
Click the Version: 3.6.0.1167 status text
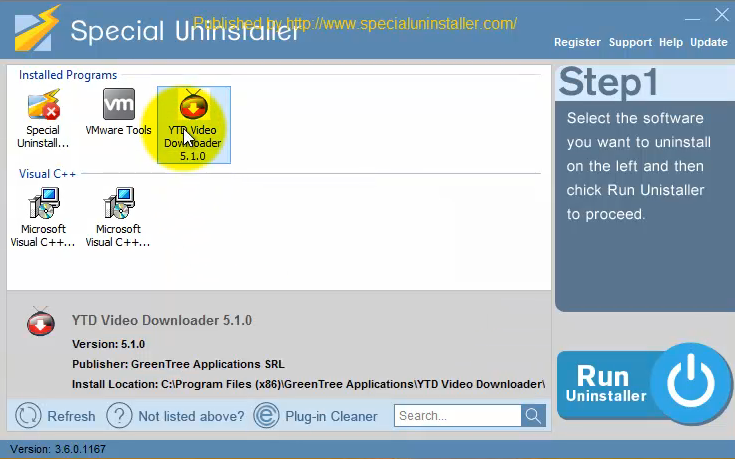point(58,449)
